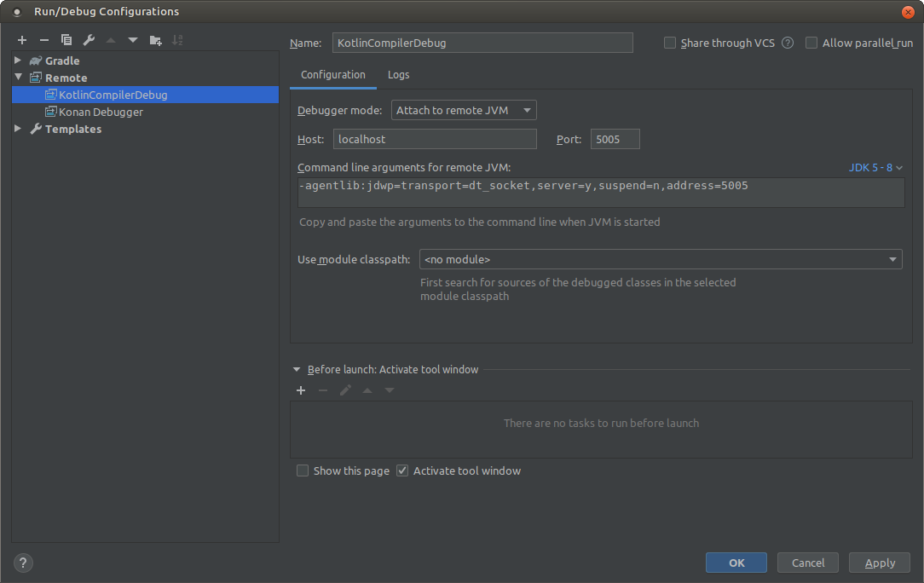Open JDK 5 - 8 version selector
The height and width of the screenshot is (583, 924).
pos(875,167)
